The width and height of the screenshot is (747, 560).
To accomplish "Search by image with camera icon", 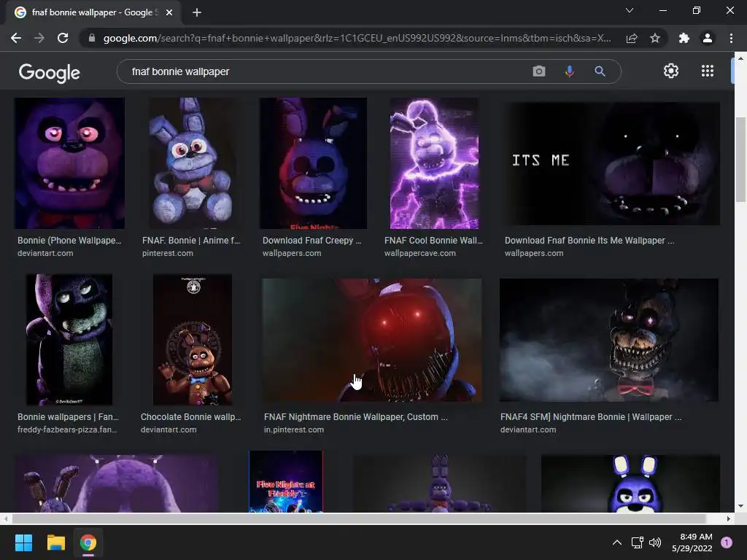I will pyautogui.click(x=539, y=71).
